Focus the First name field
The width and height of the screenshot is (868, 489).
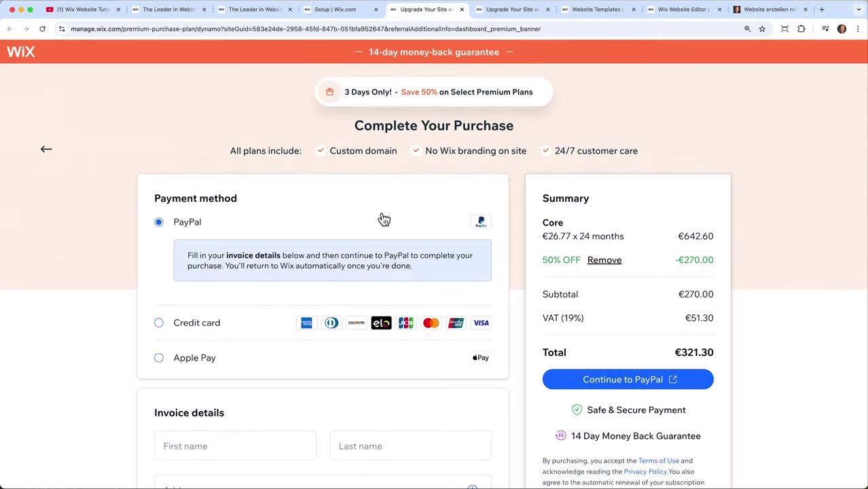tap(235, 446)
